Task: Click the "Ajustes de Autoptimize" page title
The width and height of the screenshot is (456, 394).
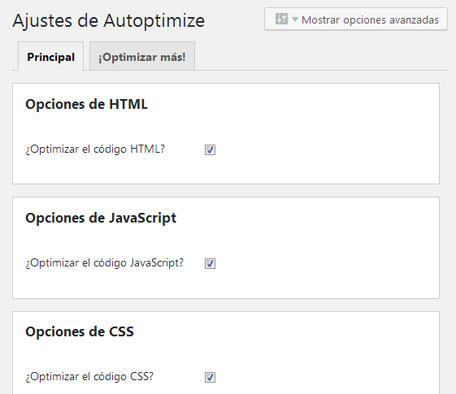Action: click(x=109, y=21)
